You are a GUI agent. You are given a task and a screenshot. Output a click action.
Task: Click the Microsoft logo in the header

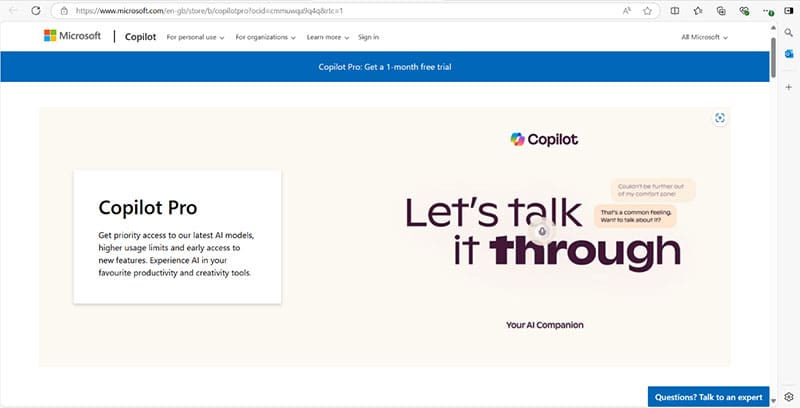tap(72, 36)
